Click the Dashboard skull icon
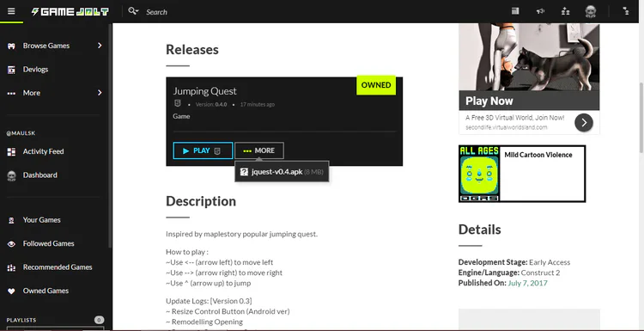The image size is (644, 331). (11, 175)
